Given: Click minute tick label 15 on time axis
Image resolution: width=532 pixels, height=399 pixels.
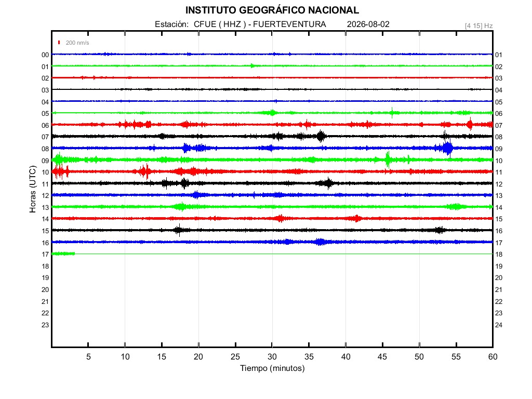Looking at the screenshot, I should [162, 357].
